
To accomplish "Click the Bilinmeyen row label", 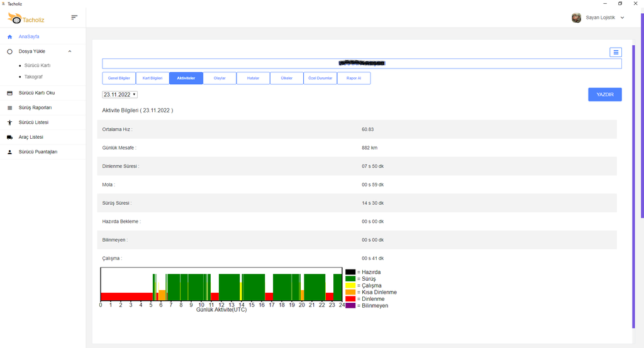I will coord(114,240).
